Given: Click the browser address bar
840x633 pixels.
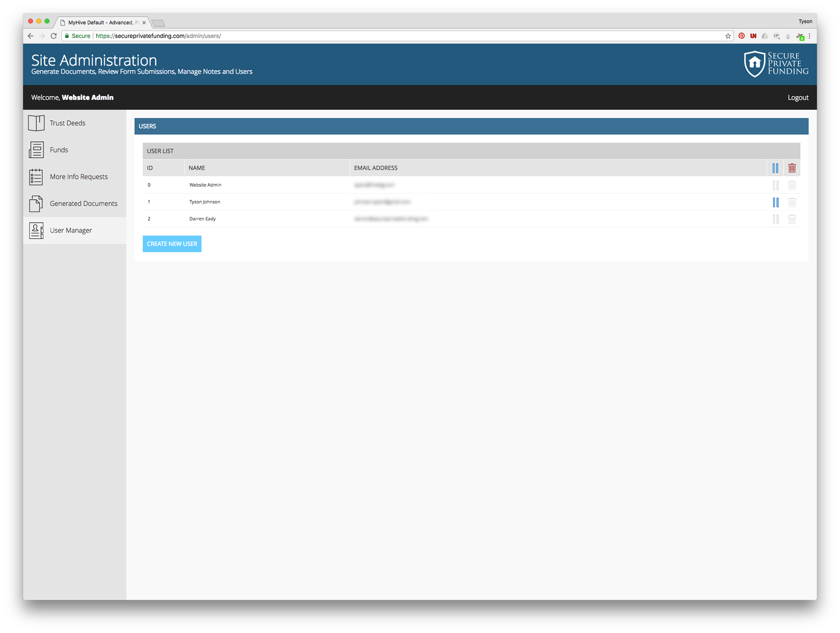Looking at the screenshot, I should [394, 36].
